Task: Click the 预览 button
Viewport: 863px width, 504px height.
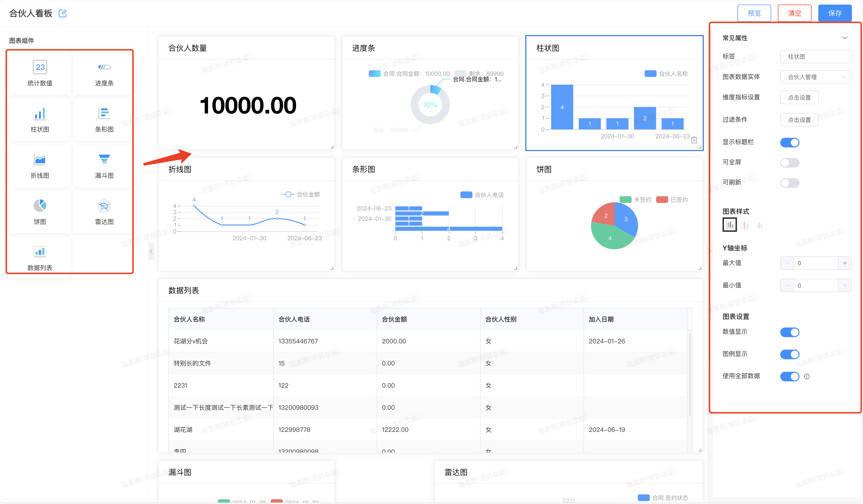Action: 754,13
